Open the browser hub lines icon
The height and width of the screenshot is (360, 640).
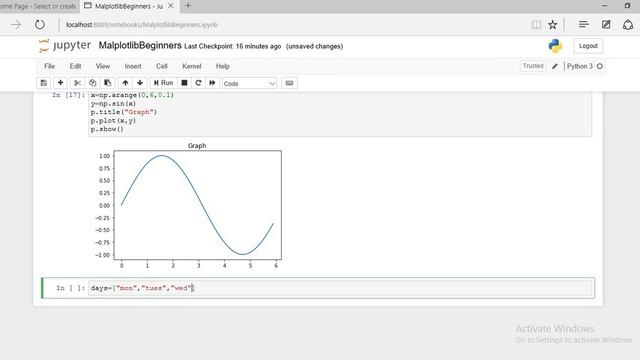click(584, 24)
